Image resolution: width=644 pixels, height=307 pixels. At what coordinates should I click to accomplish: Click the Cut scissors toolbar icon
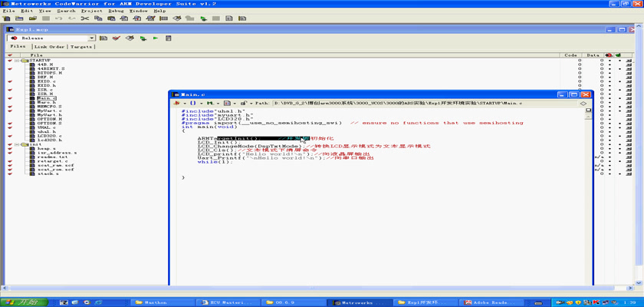tap(84, 18)
